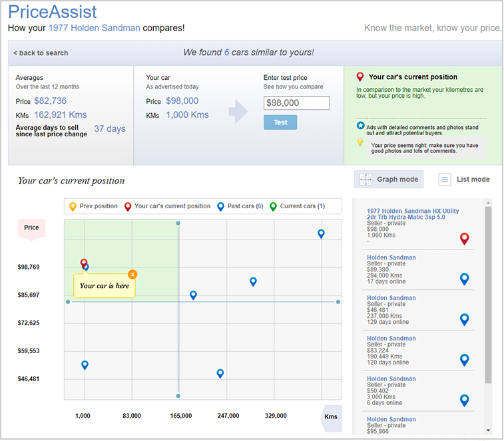The height and width of the screenshot is (441, 504).
Task: Click the 165,000 Kms axis tick
Action: click(x=181, y=416)
